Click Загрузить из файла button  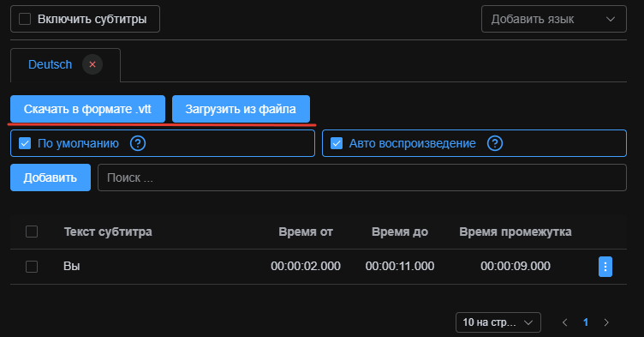(x=241, y=109)
